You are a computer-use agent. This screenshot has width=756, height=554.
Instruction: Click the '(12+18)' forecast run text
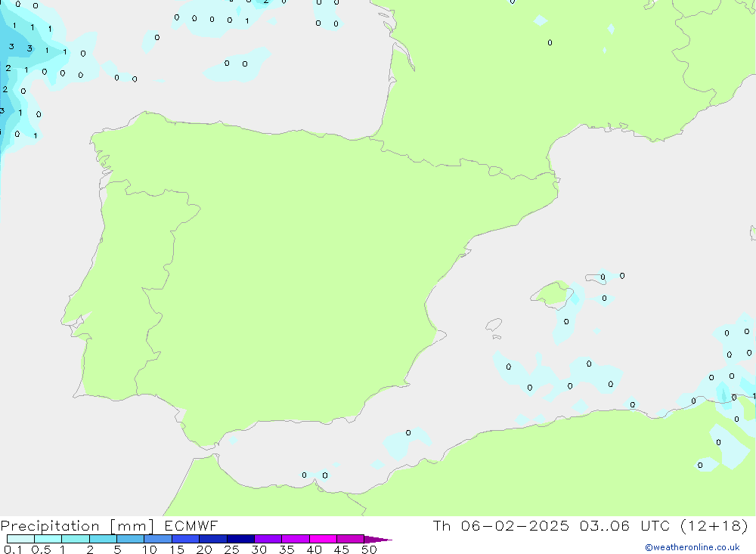pos(714,525)
